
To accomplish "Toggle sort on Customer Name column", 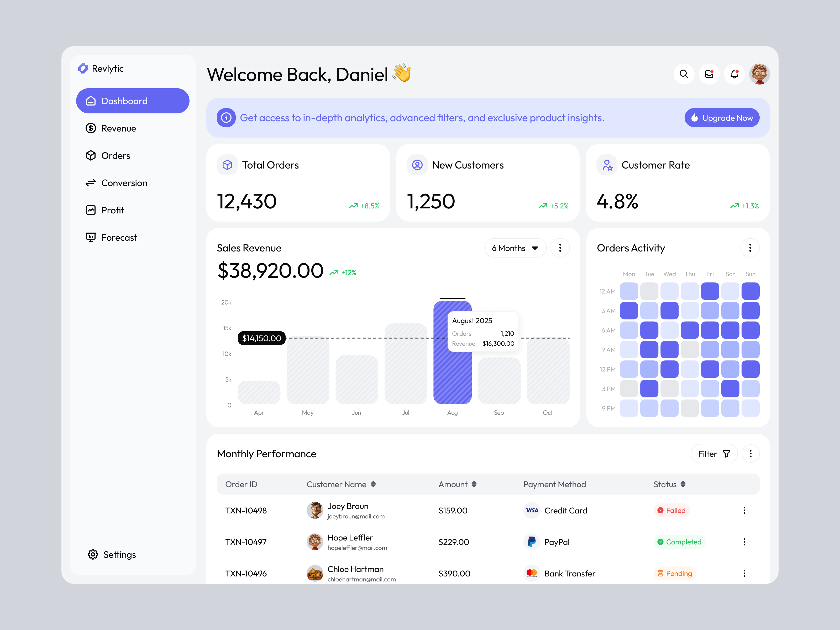I will coord(374,484).
